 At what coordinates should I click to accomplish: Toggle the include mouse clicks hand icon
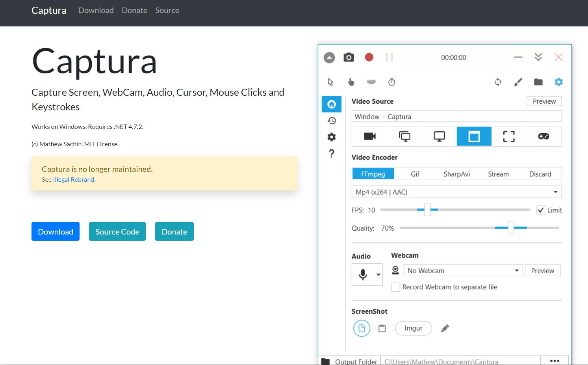click(351, 82)
